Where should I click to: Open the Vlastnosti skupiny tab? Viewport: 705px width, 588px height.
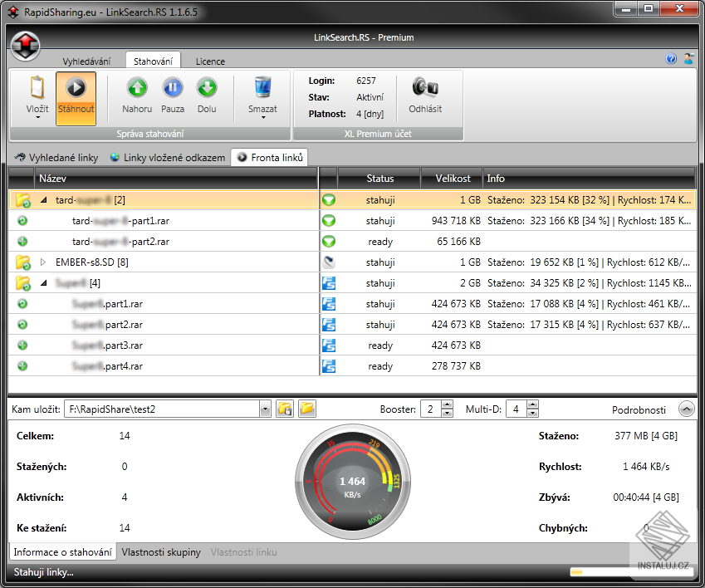tap(161, 552)
